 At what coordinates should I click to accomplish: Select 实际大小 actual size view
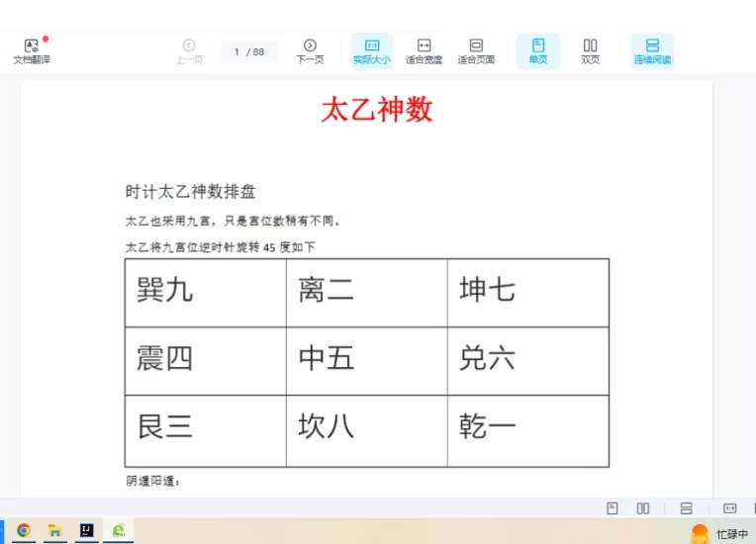coord(372,51)
